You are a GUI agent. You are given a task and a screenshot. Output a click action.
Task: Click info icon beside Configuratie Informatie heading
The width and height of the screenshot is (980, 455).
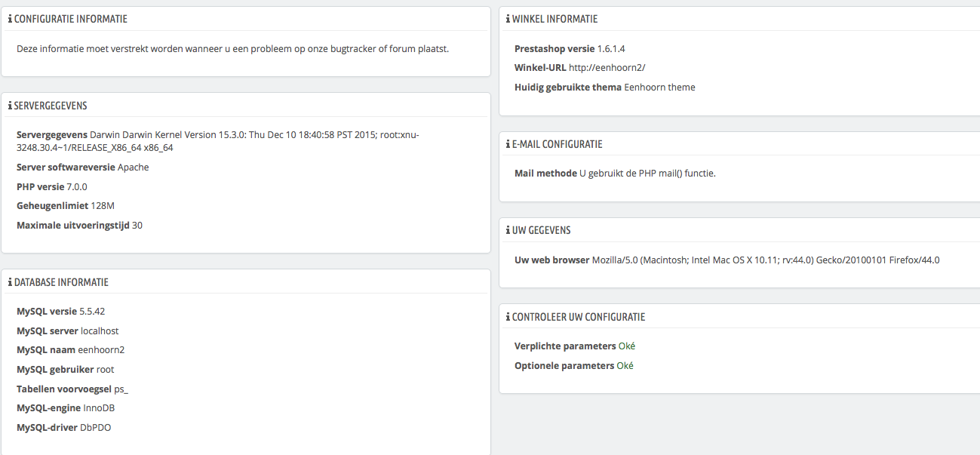[10, 19]
